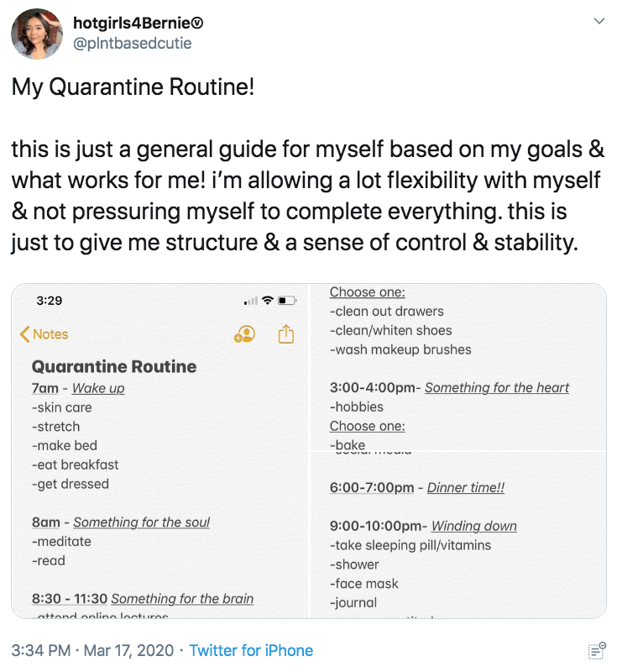Click the battery indicator icon

(286, 300)
